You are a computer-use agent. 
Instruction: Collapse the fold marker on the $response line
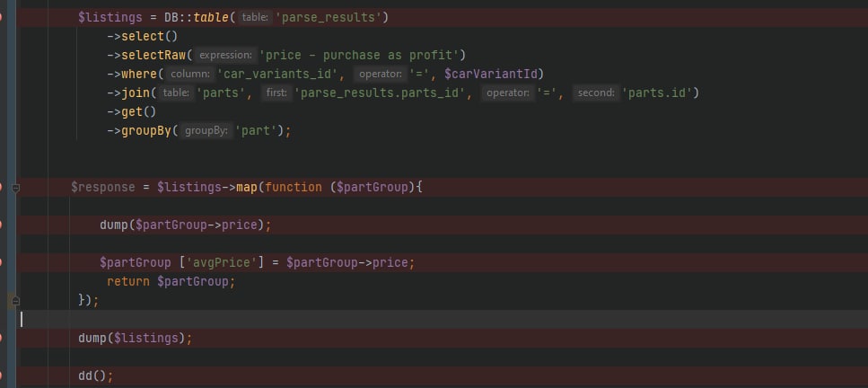click(16, 188)
